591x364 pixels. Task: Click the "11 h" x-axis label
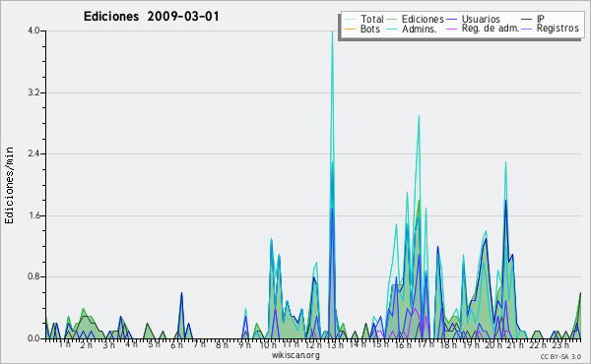pos(291,344)
